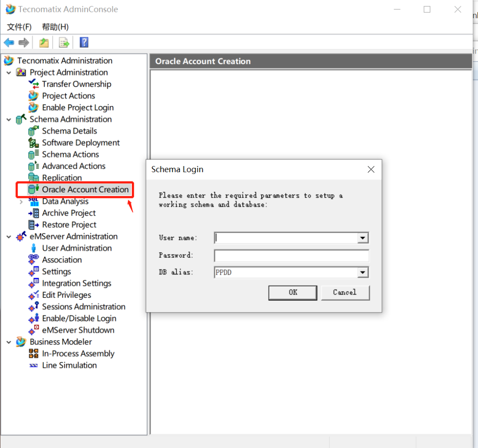The height and width of the screenshot is (448, 478).
Task: Expand the Data Analysis tree node
Action: (21, 201)
